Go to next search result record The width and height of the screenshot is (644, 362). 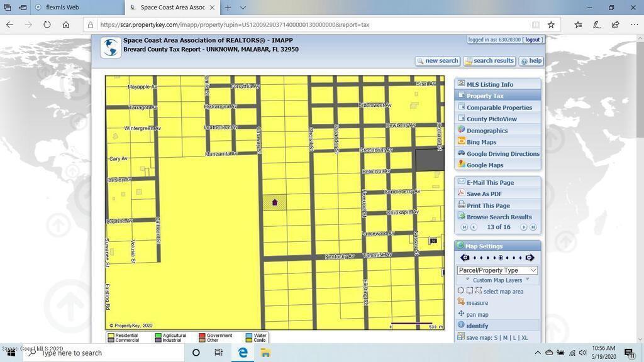(x=523, y=228)
